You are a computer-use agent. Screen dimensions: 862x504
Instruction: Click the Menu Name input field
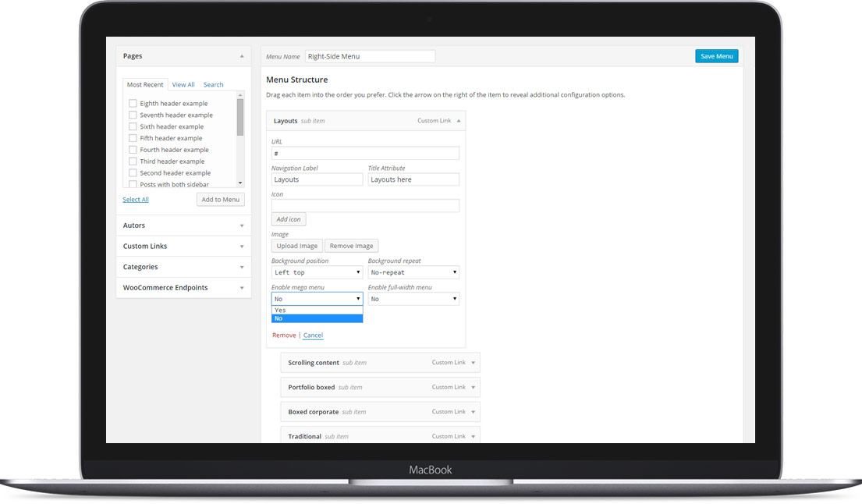tap(370, 56)
